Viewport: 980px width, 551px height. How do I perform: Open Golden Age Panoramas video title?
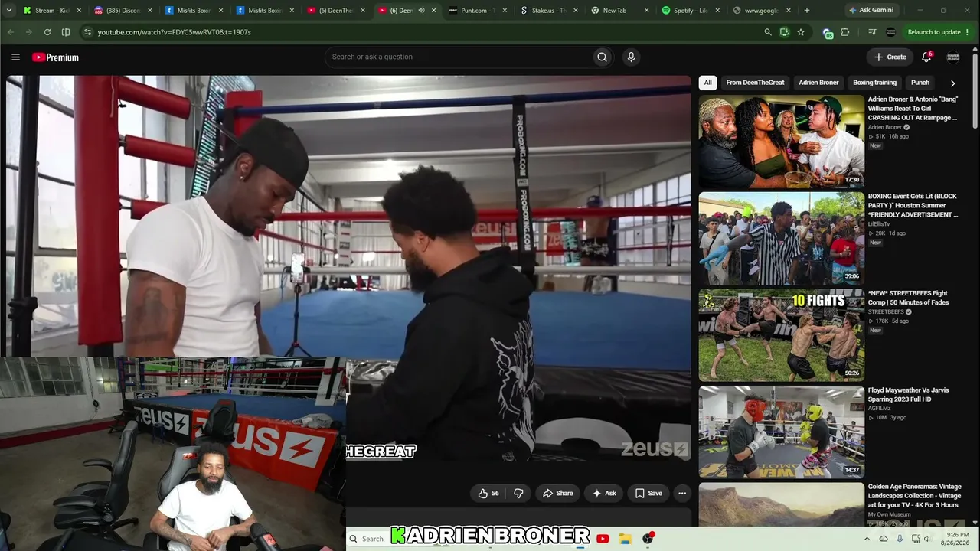(913, 496)
